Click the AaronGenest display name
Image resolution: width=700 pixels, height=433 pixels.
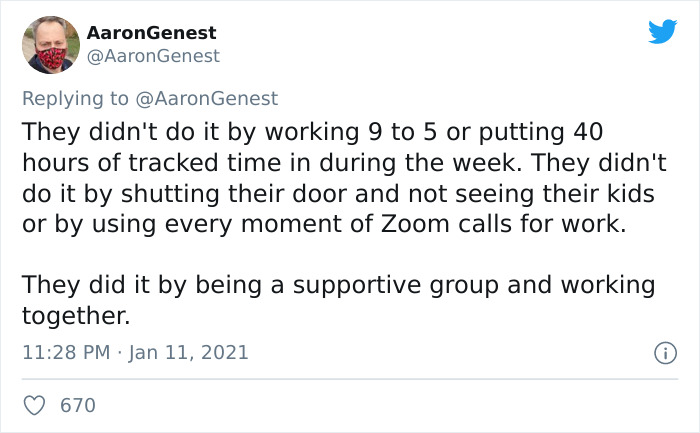(151, 34)
